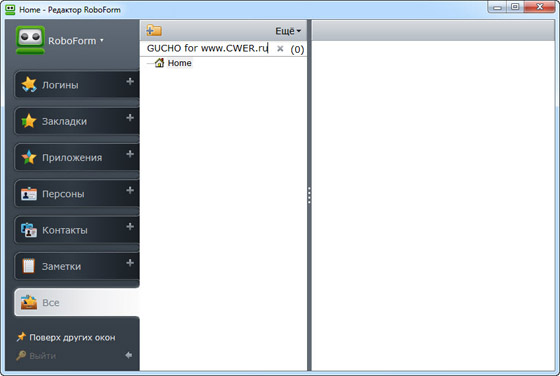Select the Заметки category
560x376 pixels.
[x=76, y=266]
